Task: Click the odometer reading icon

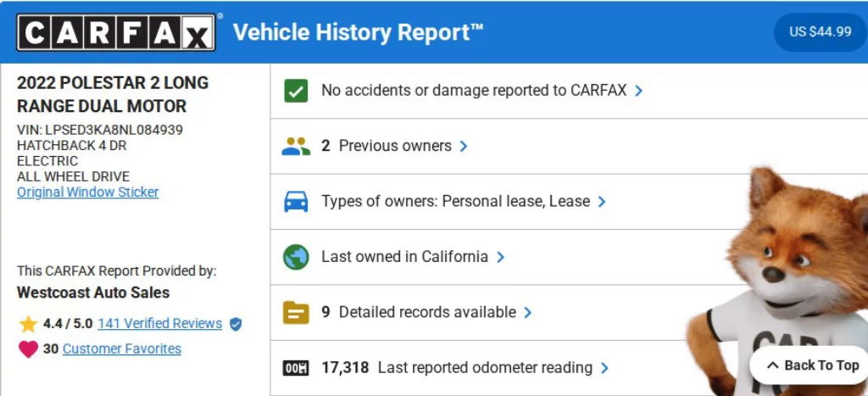Action: (x=296, y=368)
